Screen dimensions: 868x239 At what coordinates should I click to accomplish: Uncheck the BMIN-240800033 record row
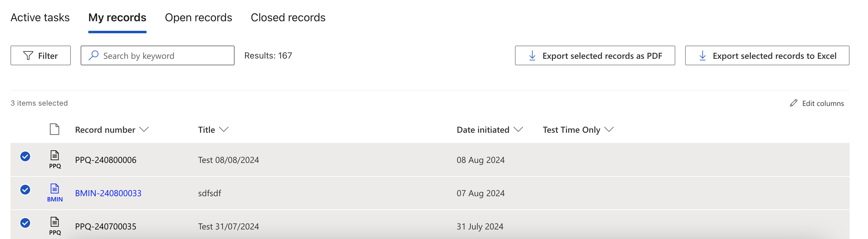click(25, 190)
